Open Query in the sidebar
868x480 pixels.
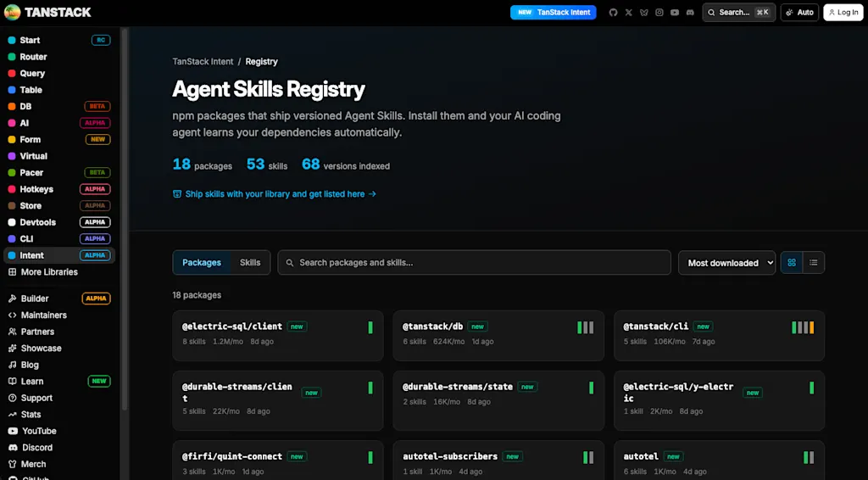point(59,73)
